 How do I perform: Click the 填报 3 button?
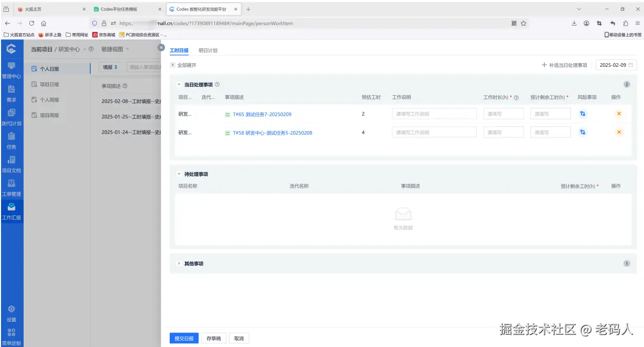pyautogui.click(x=110, y=67)
